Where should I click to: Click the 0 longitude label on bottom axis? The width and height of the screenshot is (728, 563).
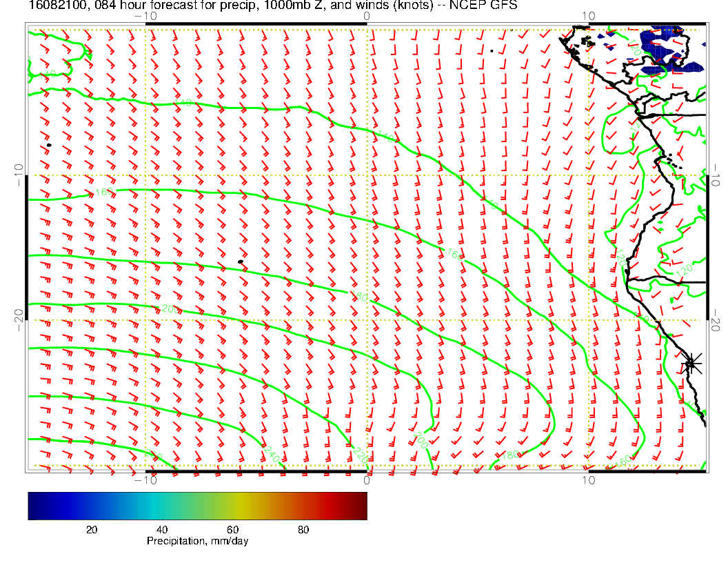click(367, 480)
